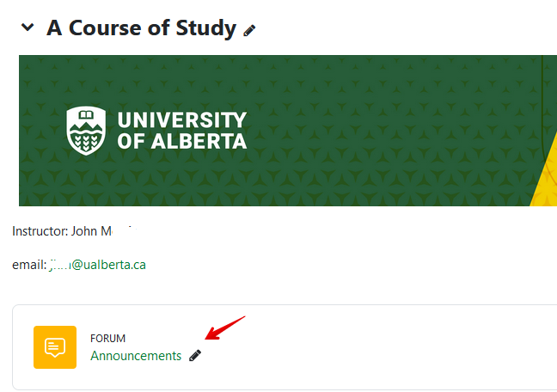The width and height of the screenshot is (557, 392).
Task: Click the speech bubble glyph in forum icon
Action: [55, 347]
